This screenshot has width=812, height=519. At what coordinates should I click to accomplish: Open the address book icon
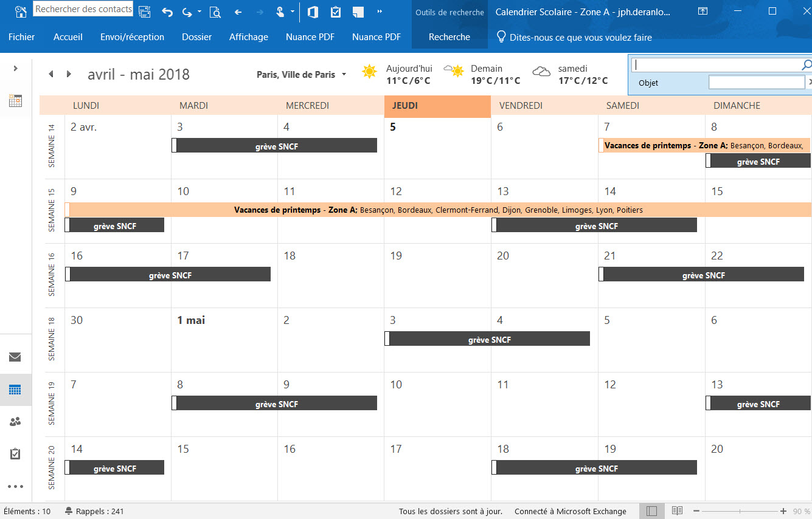pyautogui.click(x=144, y=12)
